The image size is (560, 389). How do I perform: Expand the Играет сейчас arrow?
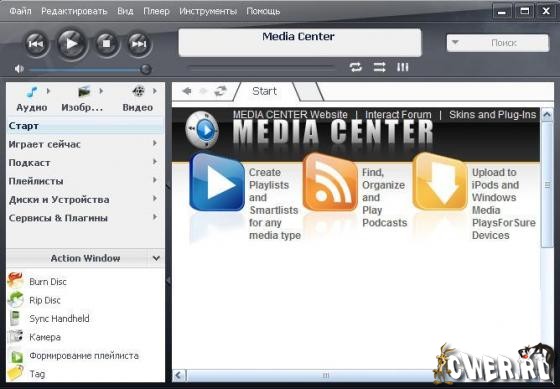tap(155, 143)
